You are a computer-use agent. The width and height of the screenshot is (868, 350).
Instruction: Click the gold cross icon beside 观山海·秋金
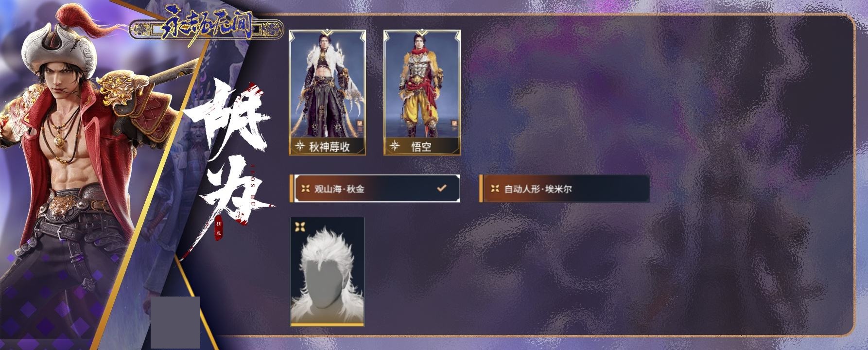point(305,189)
